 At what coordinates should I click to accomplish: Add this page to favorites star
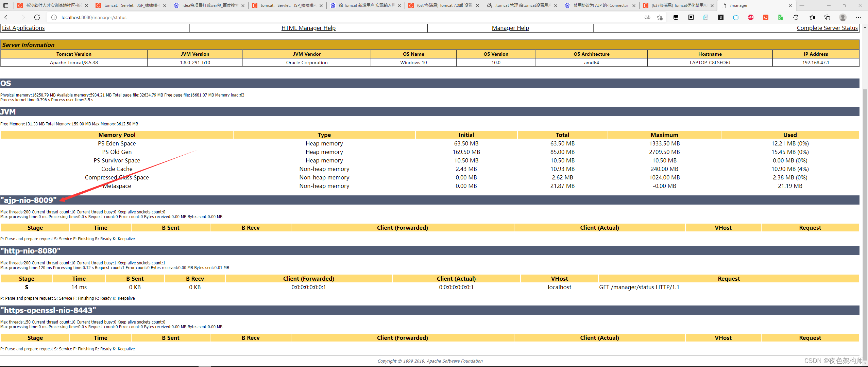pos(660,17)
